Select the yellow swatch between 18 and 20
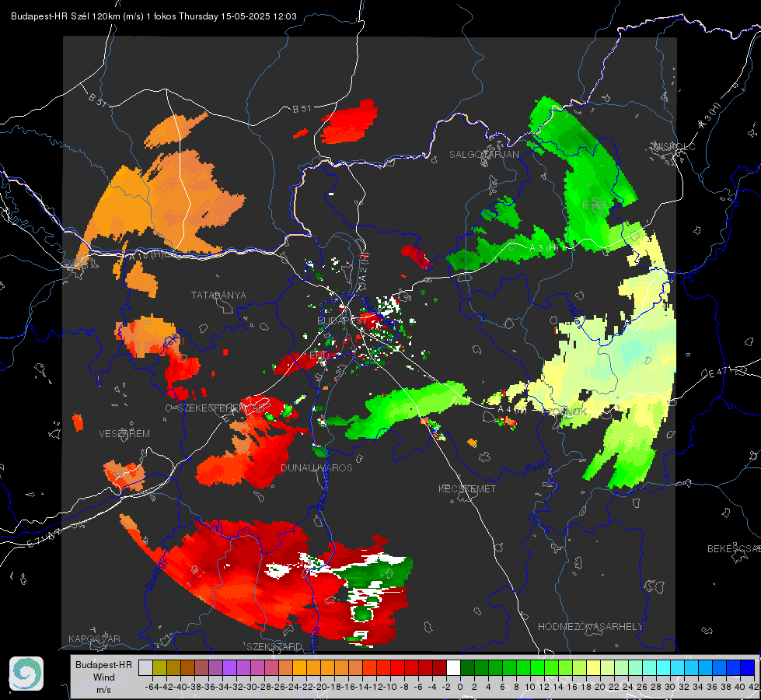Screen dimensions: 761x700 tap(594, 667)
